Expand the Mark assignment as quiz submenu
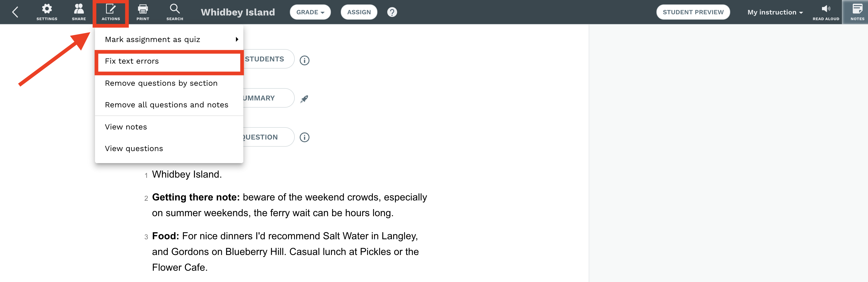The height and width of the screenshot is (282, 868). (x=169, y=39)
